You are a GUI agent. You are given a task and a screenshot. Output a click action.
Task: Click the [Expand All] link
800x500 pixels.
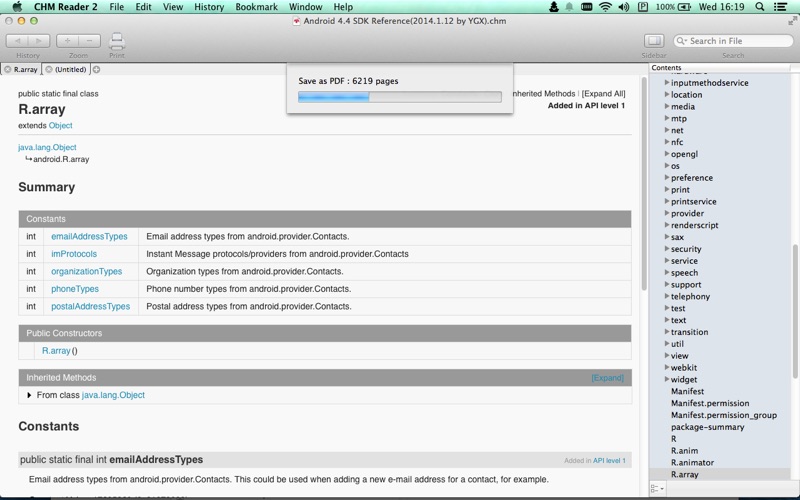click(604, 93)
